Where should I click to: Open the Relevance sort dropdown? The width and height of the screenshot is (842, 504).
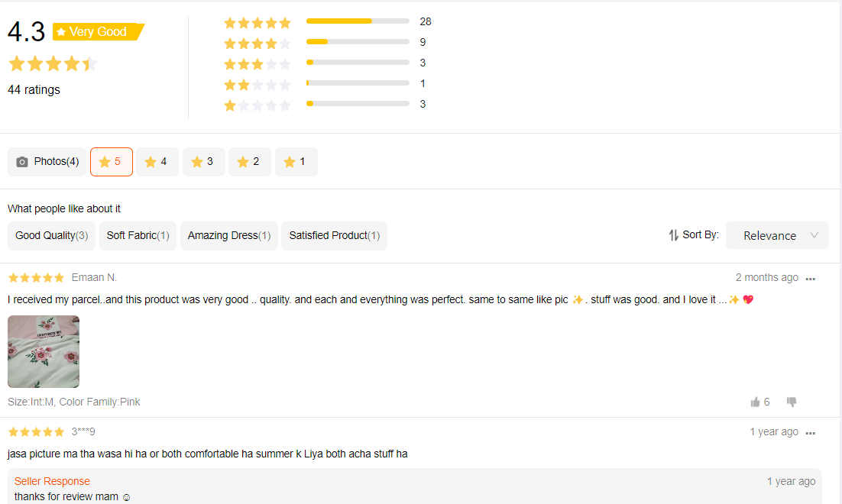pos(769,235)
